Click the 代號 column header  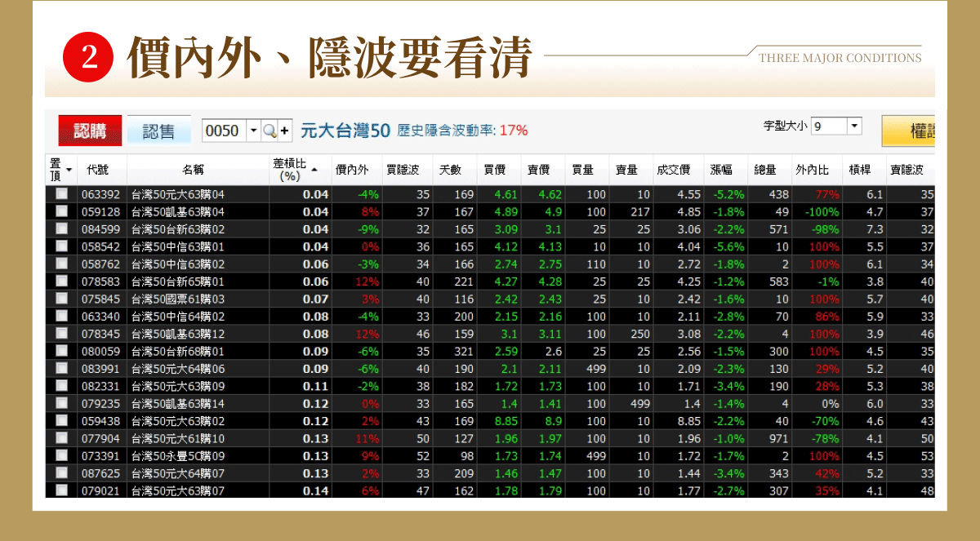[x=97, y=170]
